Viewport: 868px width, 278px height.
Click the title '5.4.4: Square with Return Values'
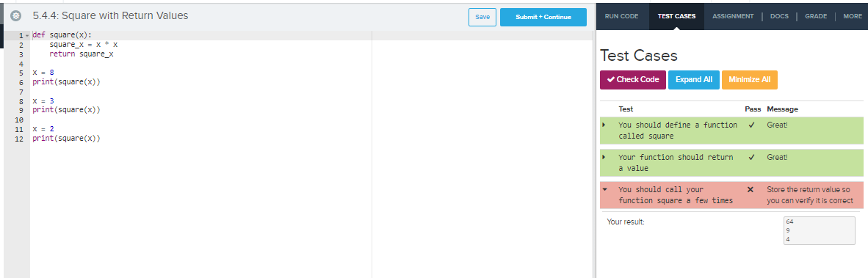point(111,16)
